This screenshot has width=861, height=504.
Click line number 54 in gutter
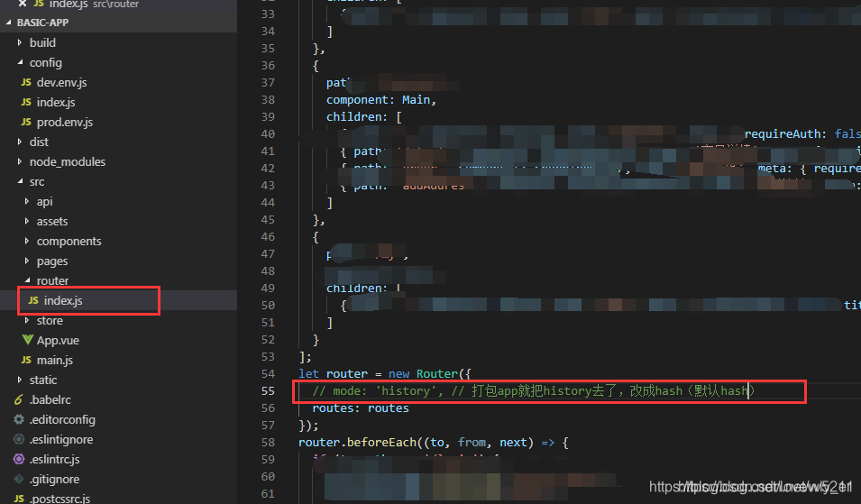[x=268, y=373]
